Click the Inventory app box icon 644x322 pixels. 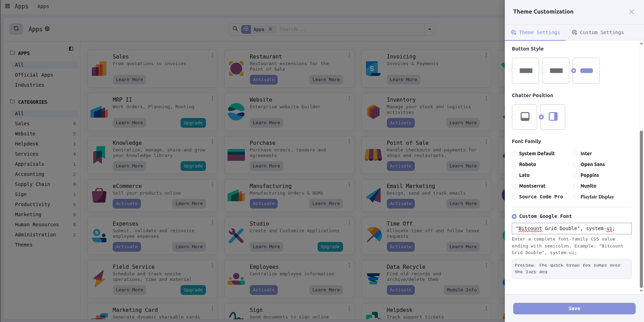(373, 112)
